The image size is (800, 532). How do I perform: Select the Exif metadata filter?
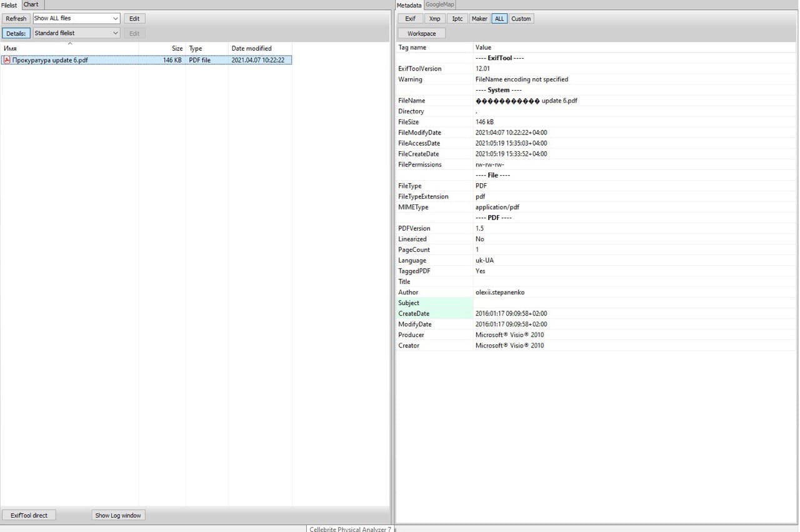tap(410, 19)
